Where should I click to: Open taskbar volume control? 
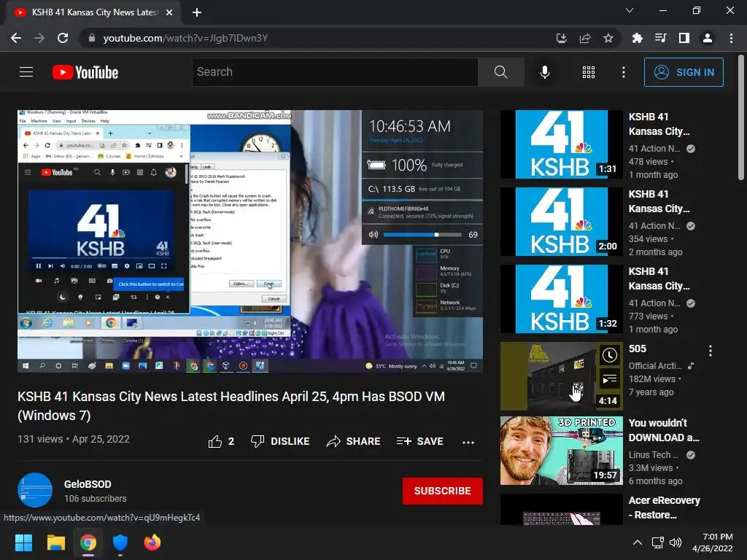675,542
